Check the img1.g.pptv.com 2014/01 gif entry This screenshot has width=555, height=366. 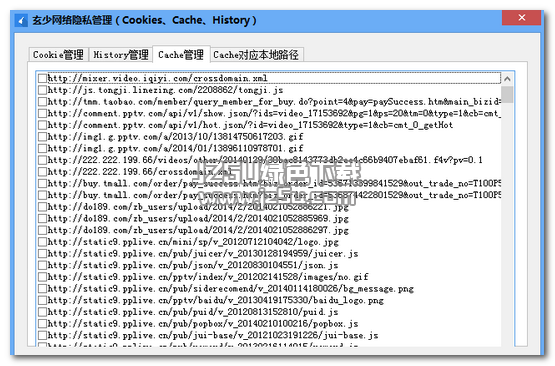(x=42, y=148)
